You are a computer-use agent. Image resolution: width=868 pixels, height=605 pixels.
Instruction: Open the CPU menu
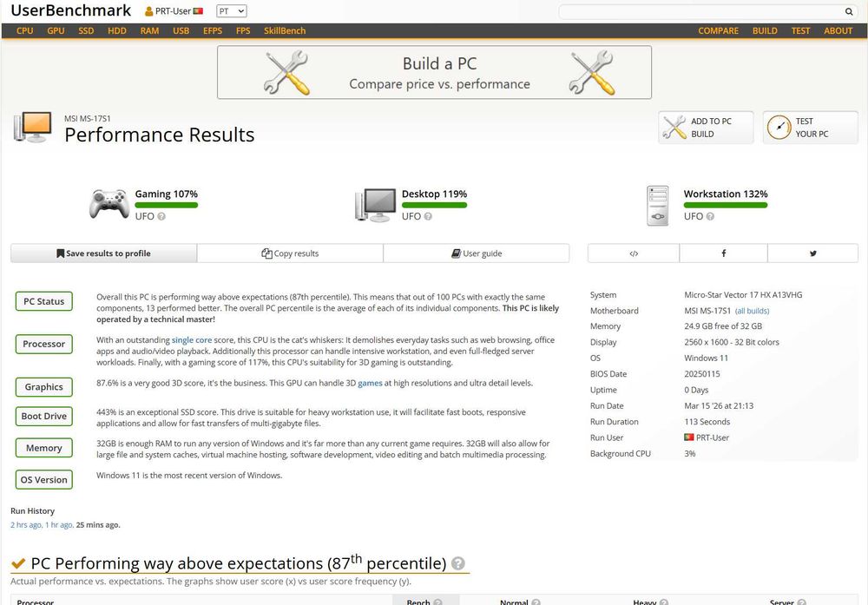pyautogui.click(x=25, y=31)
